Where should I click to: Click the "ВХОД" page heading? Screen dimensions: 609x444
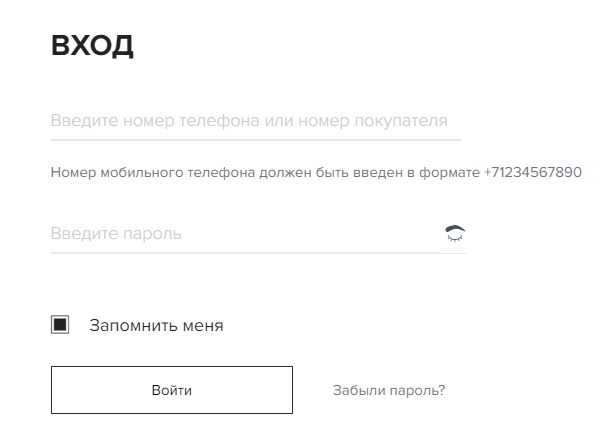click(92, 46)
